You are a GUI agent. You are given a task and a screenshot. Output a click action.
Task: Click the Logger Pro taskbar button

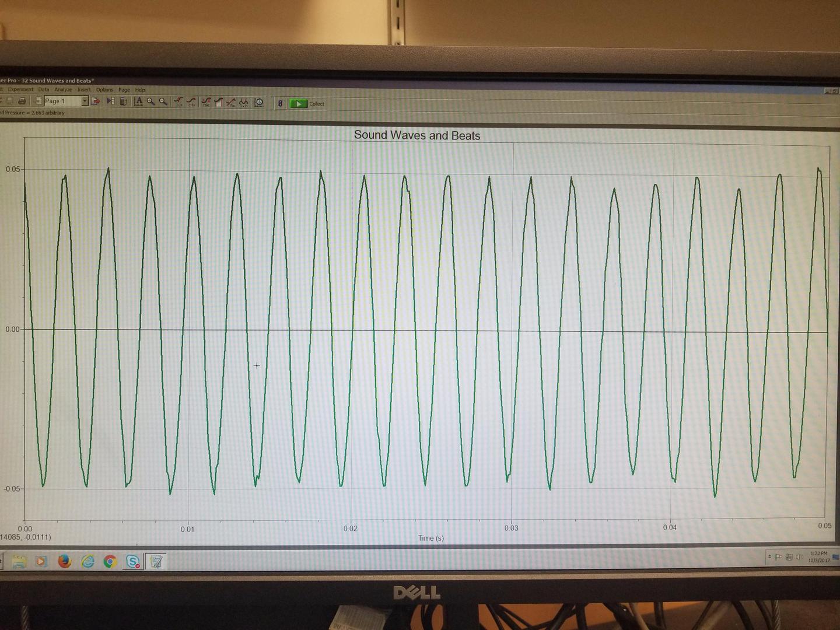point(156,562)
